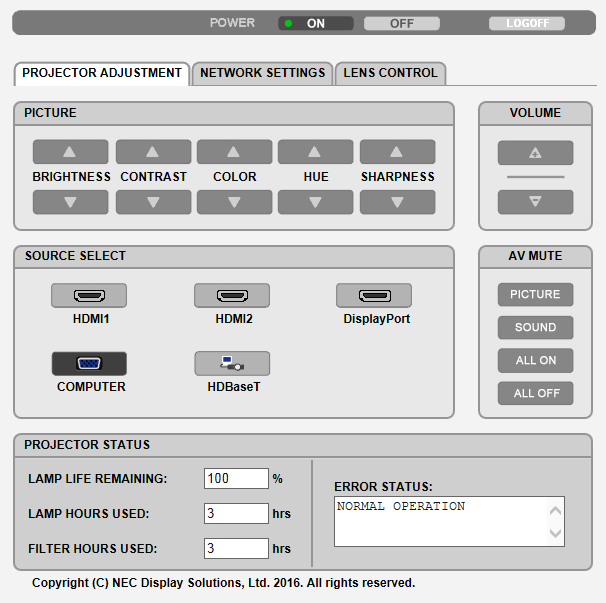Screen dimensions: 606x603
Task: Increase HUE with the up arrow
Action: click(x=315, y=152)
